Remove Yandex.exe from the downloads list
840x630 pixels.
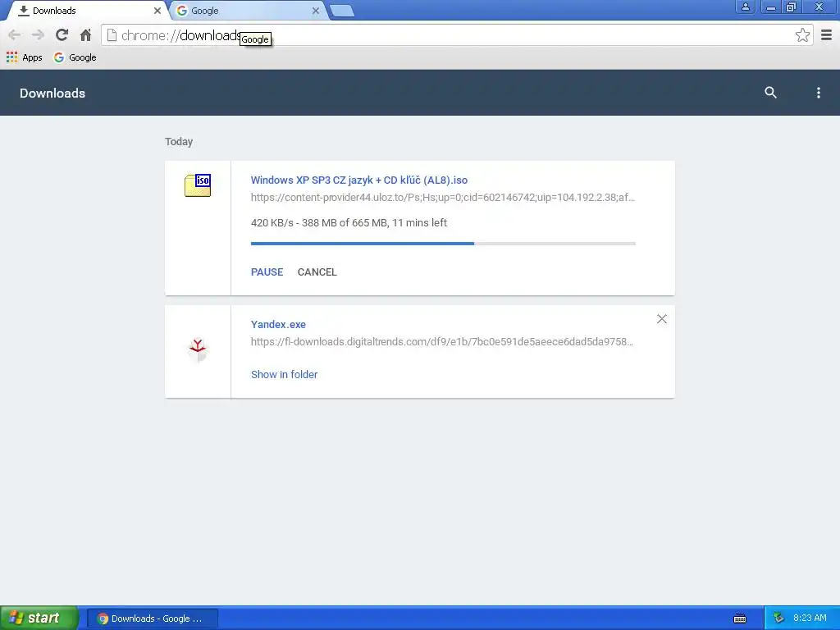point(662,319)
